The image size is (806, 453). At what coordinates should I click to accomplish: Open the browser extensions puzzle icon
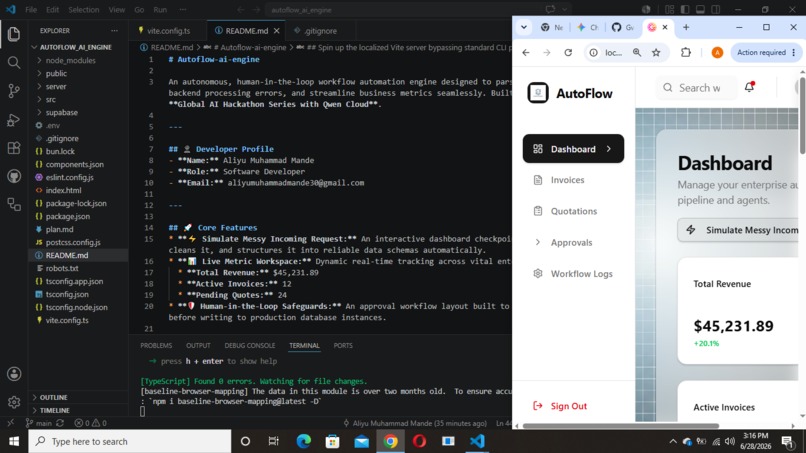click(x=686, y=52)
